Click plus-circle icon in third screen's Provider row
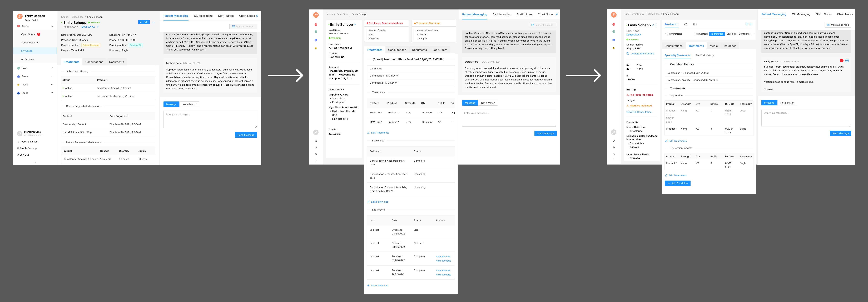Viewport: 868px width, 302px height. 751,24
